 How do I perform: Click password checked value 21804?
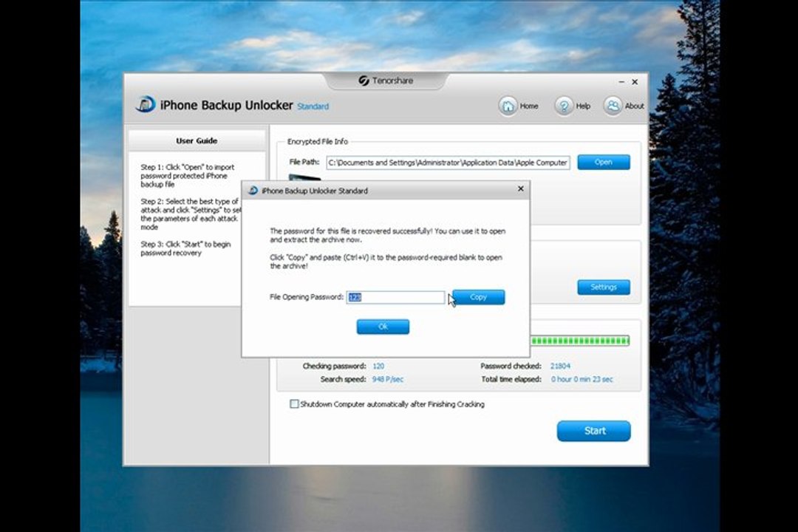[560, 366]
